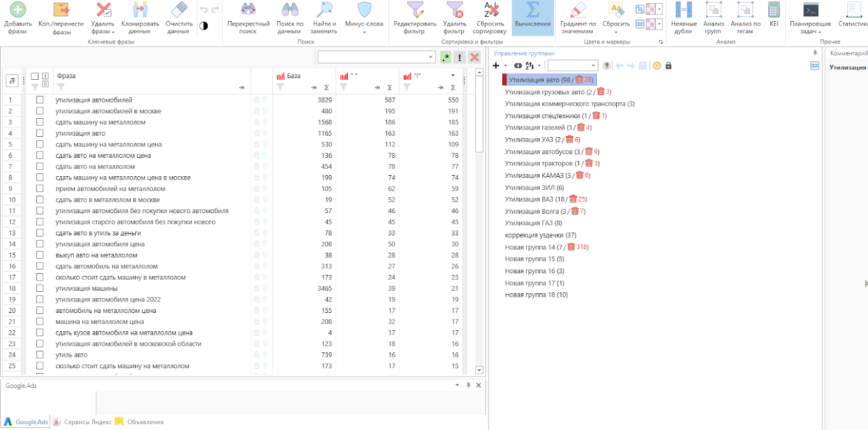The image size is (868, 430).
Task: Click the KEI calculator icon
Action: click(774, 10)
